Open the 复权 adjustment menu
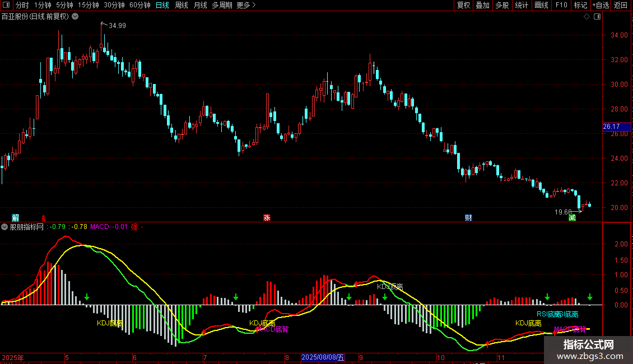This screenshot has width=633, height=364. [463, 5]
